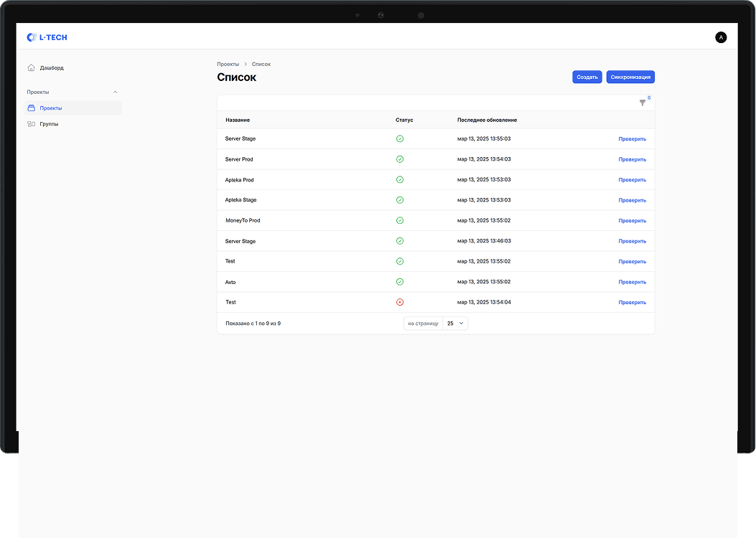Click the table filter funnel icon
756x538 pixels.
(x=643, y=103)
